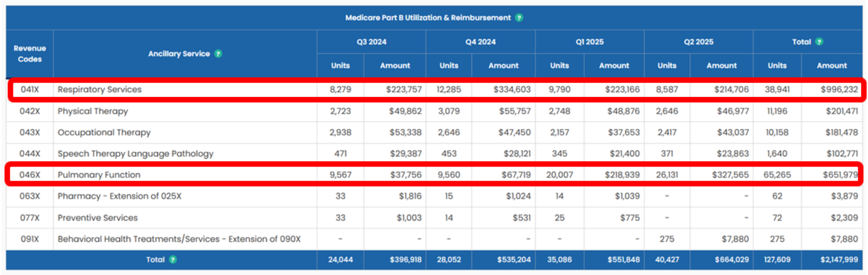Click help icon beside Total column header
This screenshot has height=275, width=868.
(819, 42)
